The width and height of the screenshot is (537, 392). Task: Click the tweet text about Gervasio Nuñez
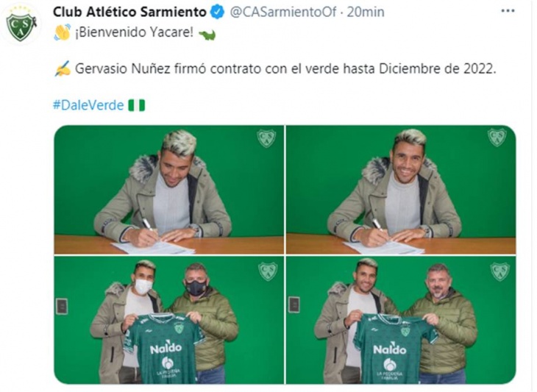click(285, 69)
